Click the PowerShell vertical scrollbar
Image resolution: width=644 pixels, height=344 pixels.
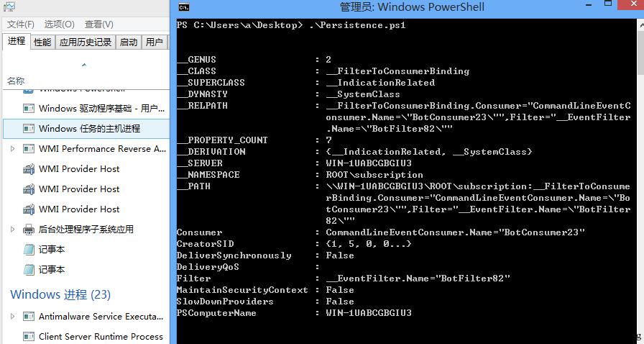tap(640, 181)
